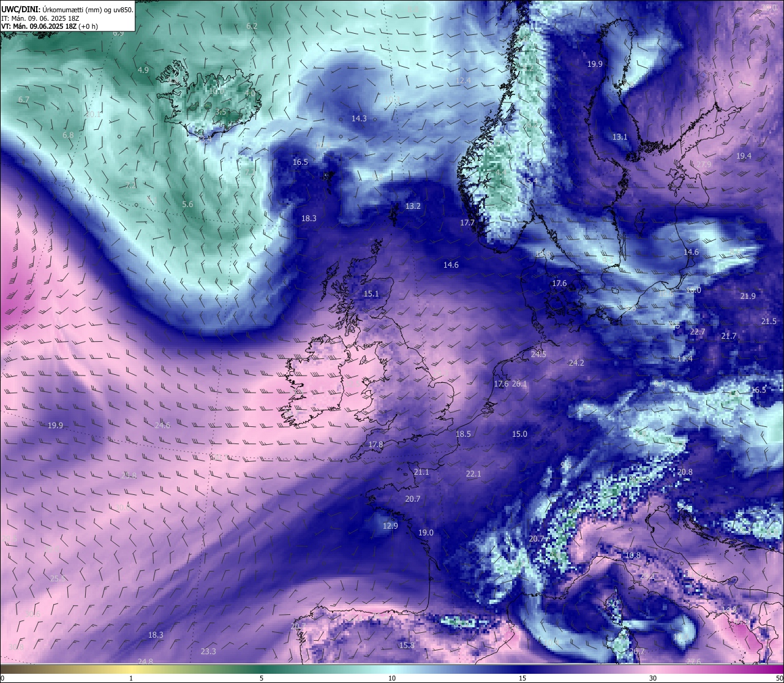Click the 3.5 value over Iceland
This screenshot has height=683, width=784.
[221, 111]
